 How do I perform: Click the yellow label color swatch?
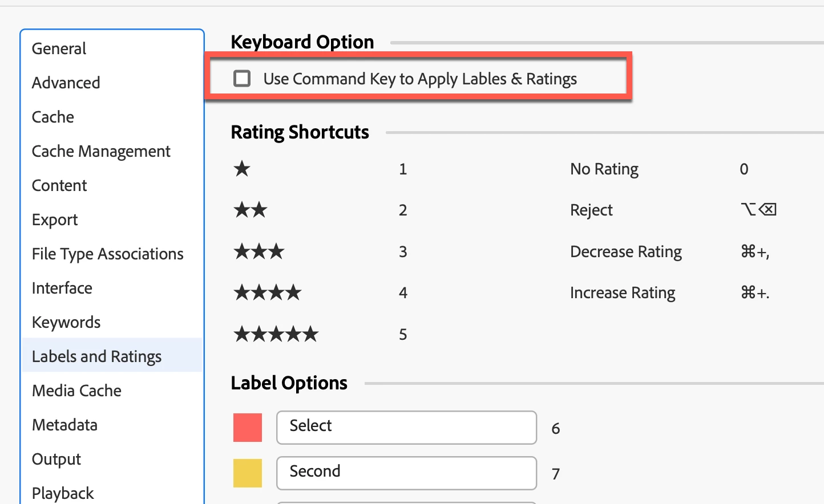click(248, 473)
